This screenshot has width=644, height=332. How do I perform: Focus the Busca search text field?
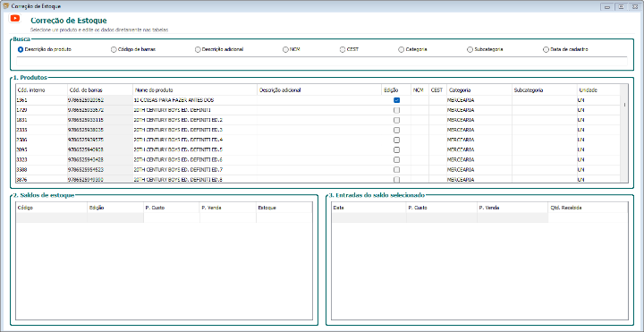pyautogui.click(x=322, y=61)
